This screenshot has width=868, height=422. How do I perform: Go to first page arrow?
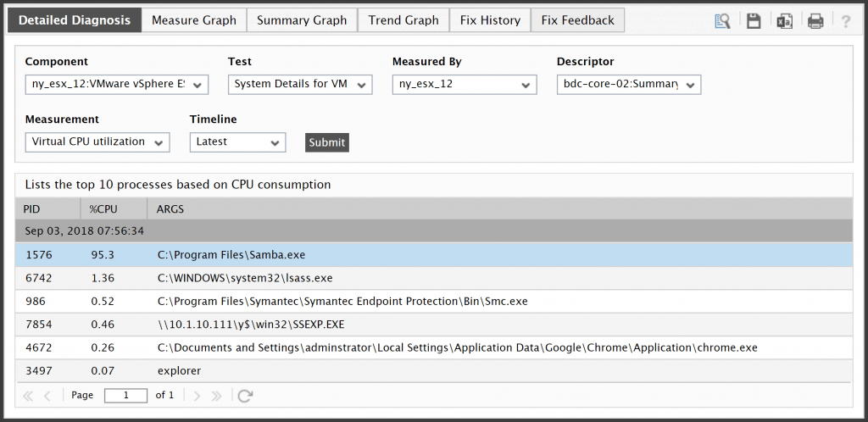[x=28, y=396]
